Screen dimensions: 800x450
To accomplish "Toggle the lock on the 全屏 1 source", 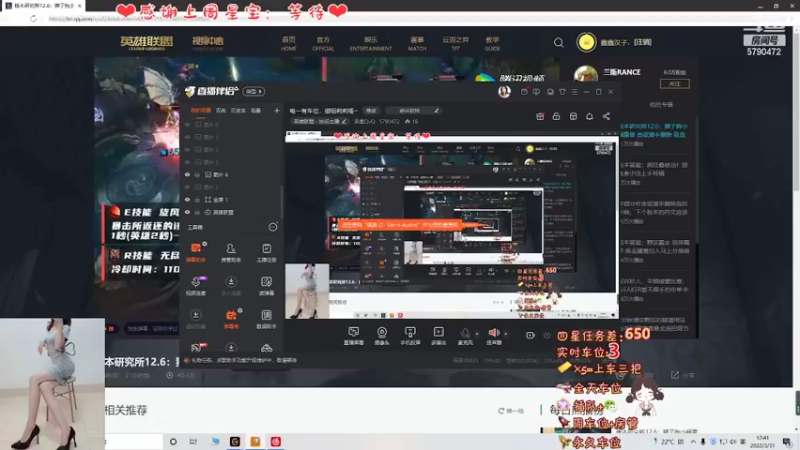I will [x=197, y=199].
